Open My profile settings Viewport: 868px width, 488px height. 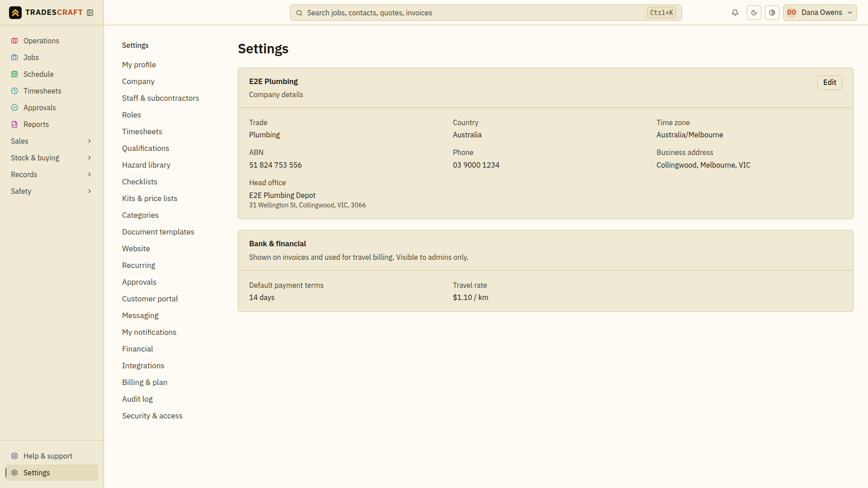click(x=139, y=65)
